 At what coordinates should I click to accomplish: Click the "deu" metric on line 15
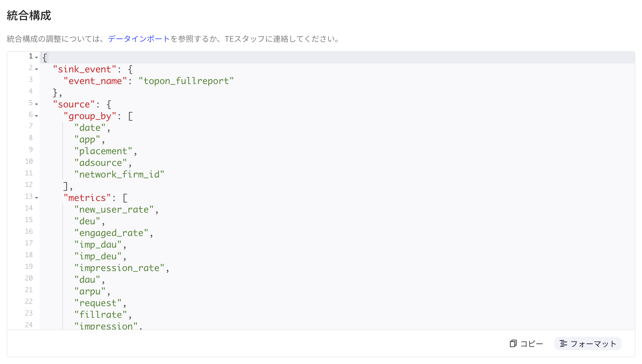click(87, 221)
